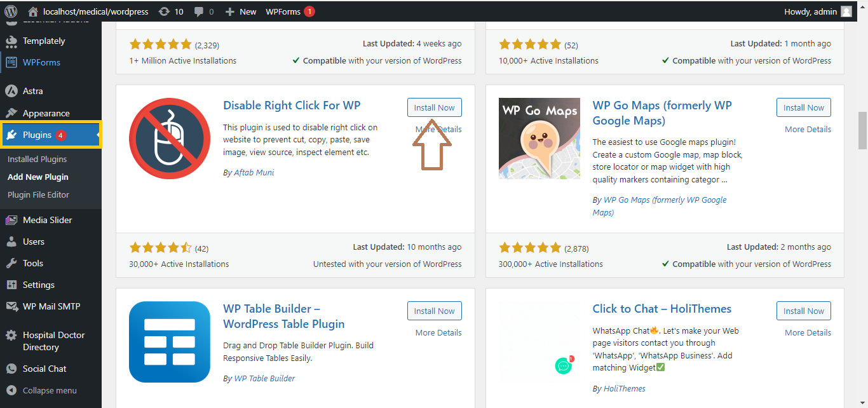
Task: Go to Installed Plugins submenu
Action: (37, 159)
